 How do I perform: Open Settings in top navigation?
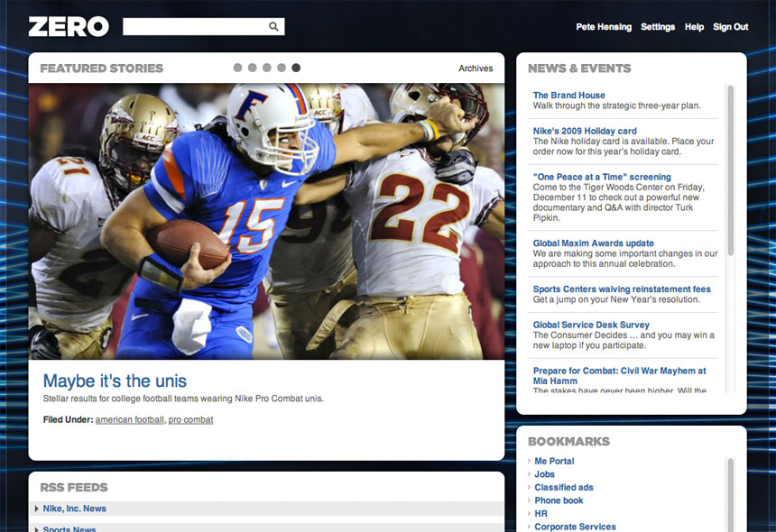658,27
